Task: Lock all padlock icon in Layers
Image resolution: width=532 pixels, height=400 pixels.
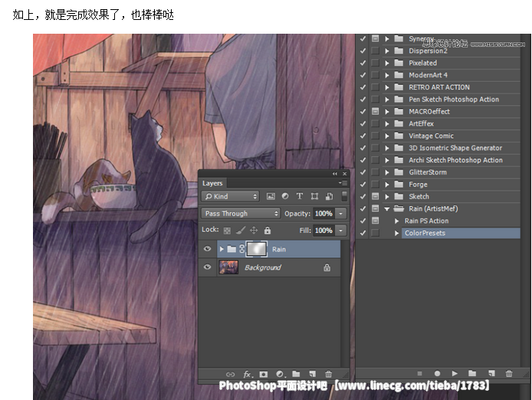Action: [x=268, y=231]
